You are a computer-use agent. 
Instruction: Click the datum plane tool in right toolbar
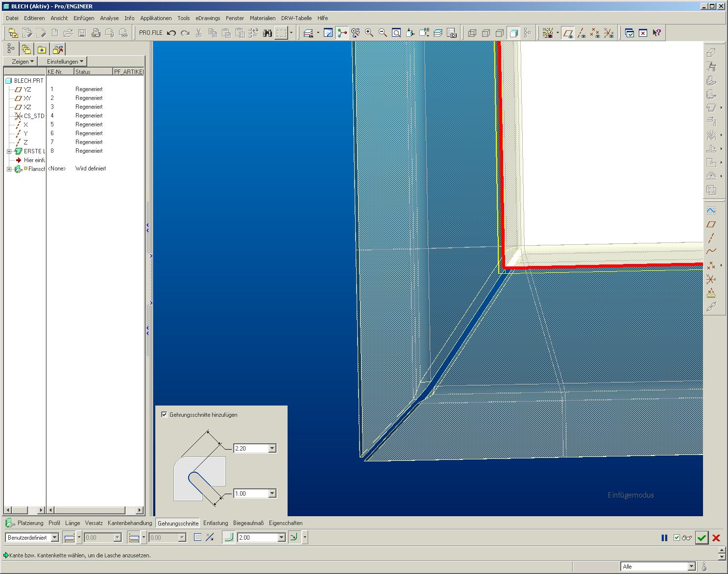[711, 224]
